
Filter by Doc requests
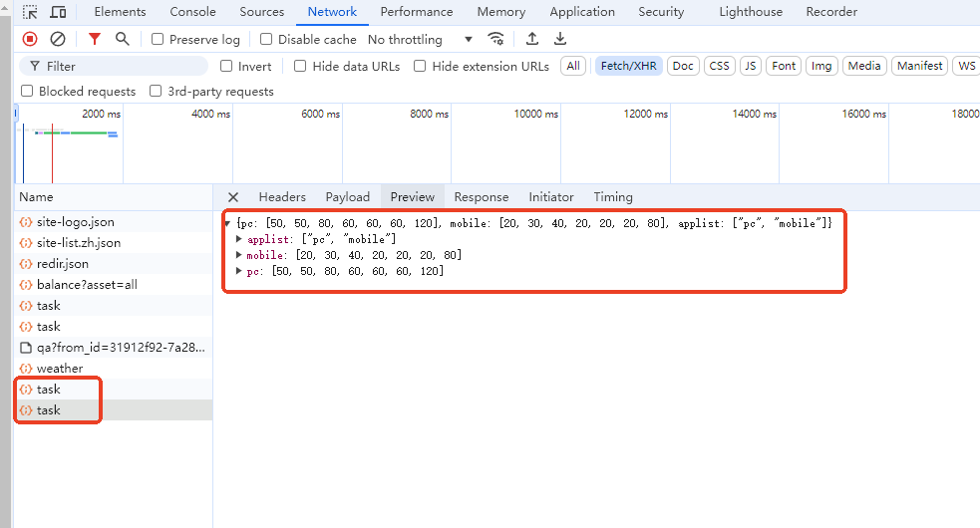click(683, 66)
